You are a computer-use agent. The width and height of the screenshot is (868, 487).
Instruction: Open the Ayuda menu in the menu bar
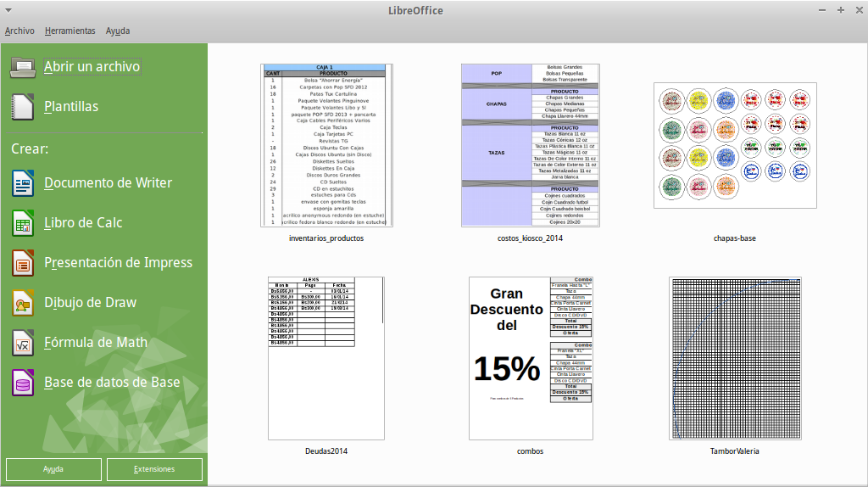point(117,31)
